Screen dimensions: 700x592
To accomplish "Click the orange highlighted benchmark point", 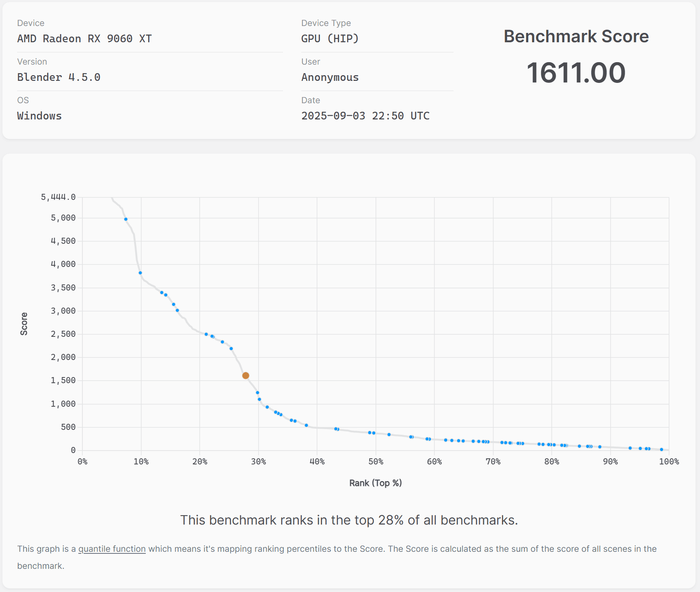I will pyautogui.click(x=246, y=375).
